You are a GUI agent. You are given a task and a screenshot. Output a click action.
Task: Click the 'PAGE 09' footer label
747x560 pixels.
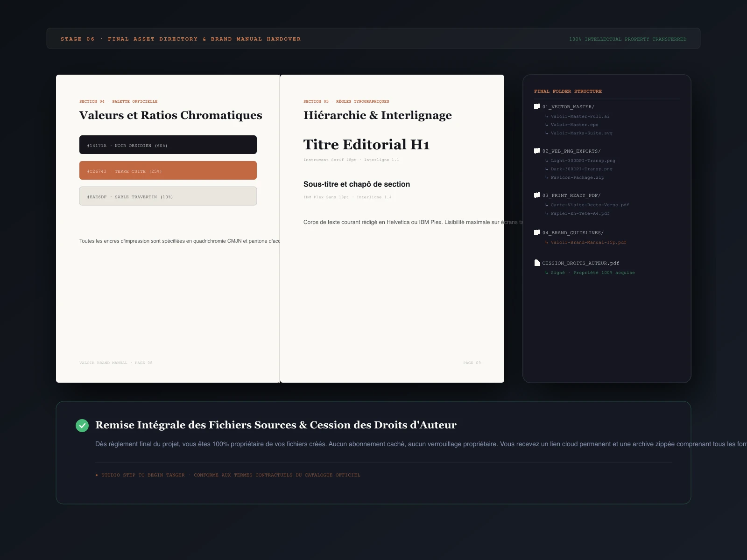(x=472, y=363)
